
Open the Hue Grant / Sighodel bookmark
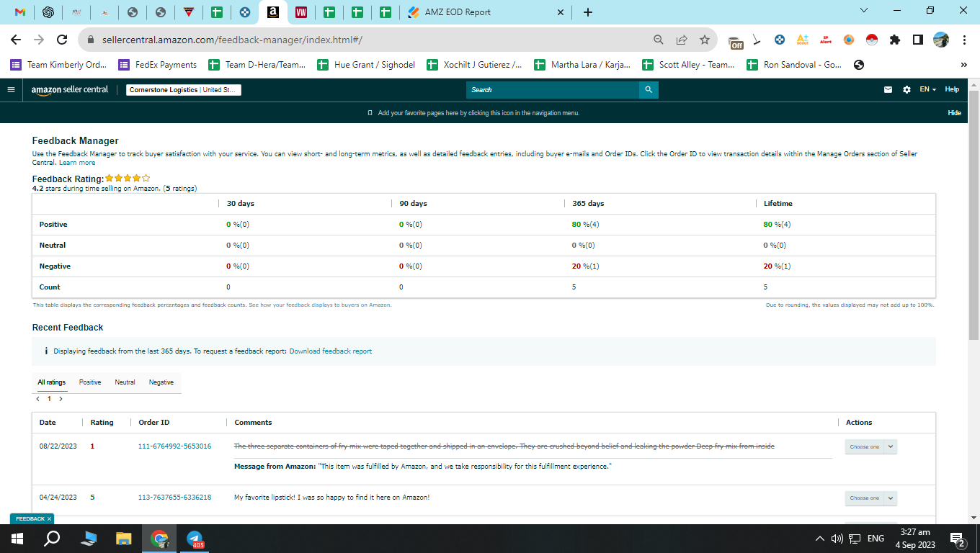point(367,65)
